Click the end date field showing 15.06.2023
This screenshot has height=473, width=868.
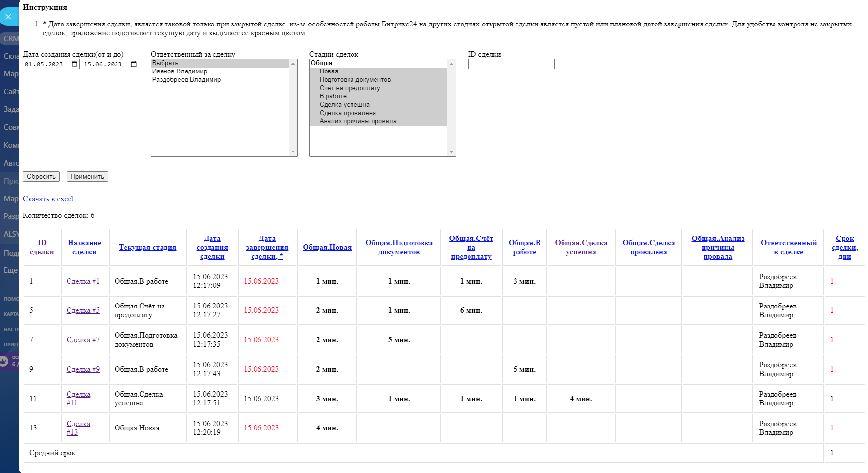click(110, 64)
